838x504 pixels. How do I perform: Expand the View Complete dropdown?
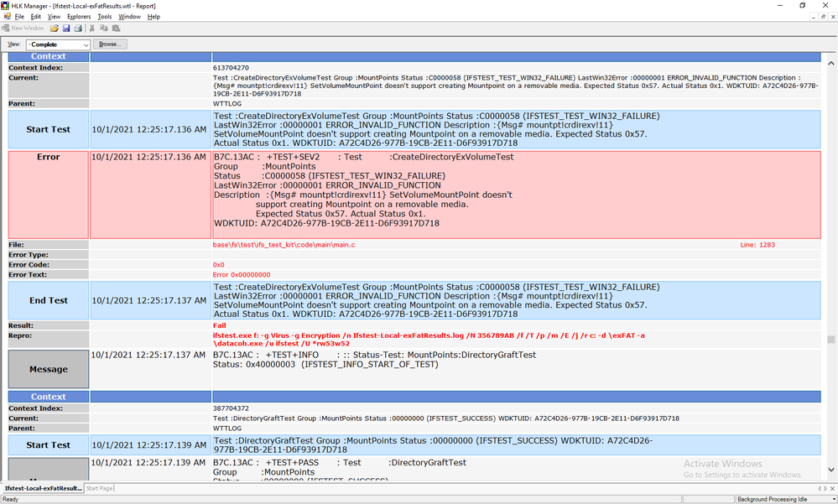[86, 45]
